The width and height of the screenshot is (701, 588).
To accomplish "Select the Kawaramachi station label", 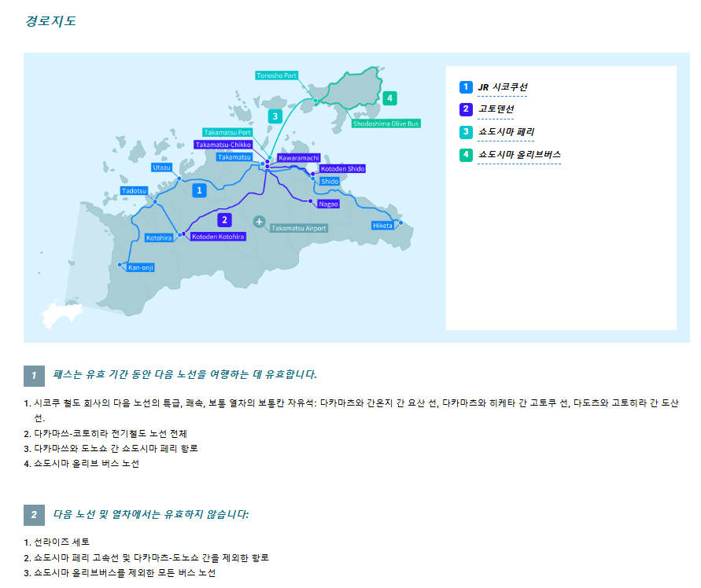I will 299,157.
